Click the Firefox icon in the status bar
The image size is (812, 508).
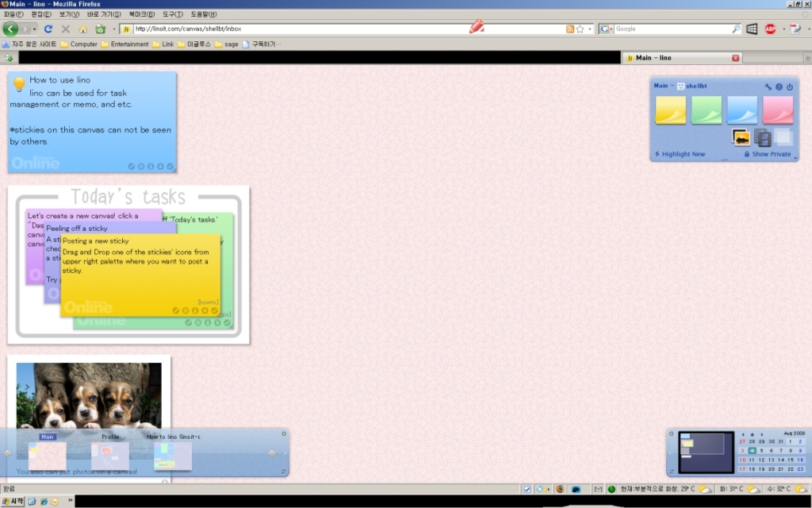tap(560, 489)
